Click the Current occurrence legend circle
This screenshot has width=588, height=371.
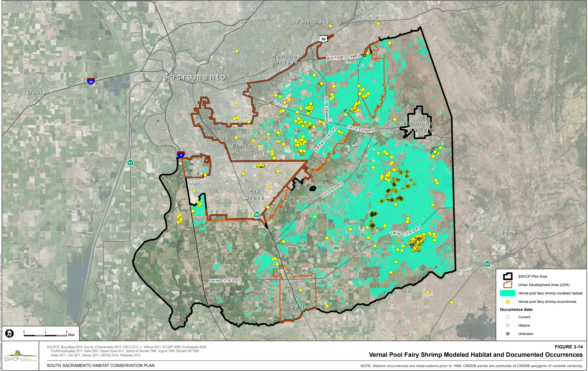pyautogui.click(x=508, y=317)
